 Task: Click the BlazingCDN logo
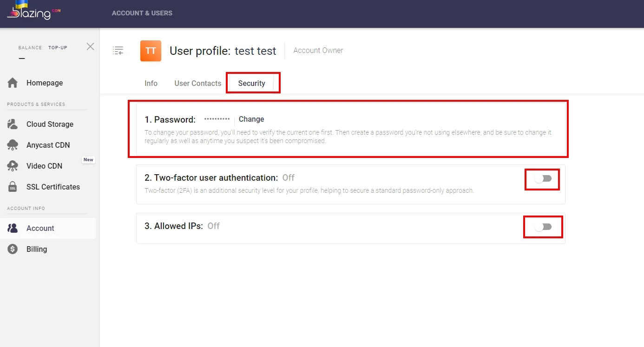coord(34,10)
